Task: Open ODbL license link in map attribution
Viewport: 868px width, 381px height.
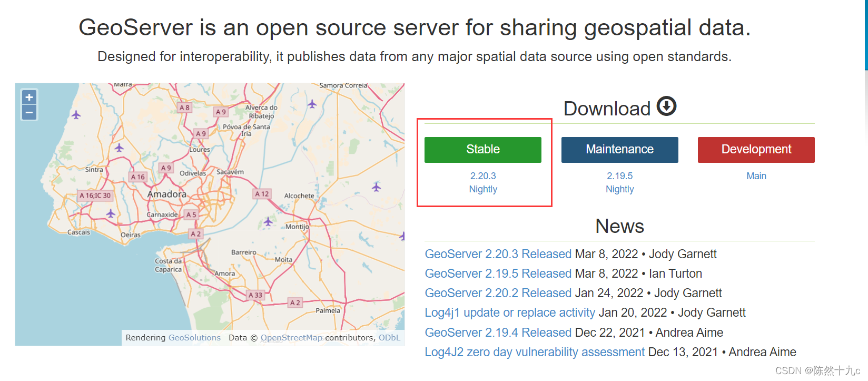Action: tap(389, 338)
